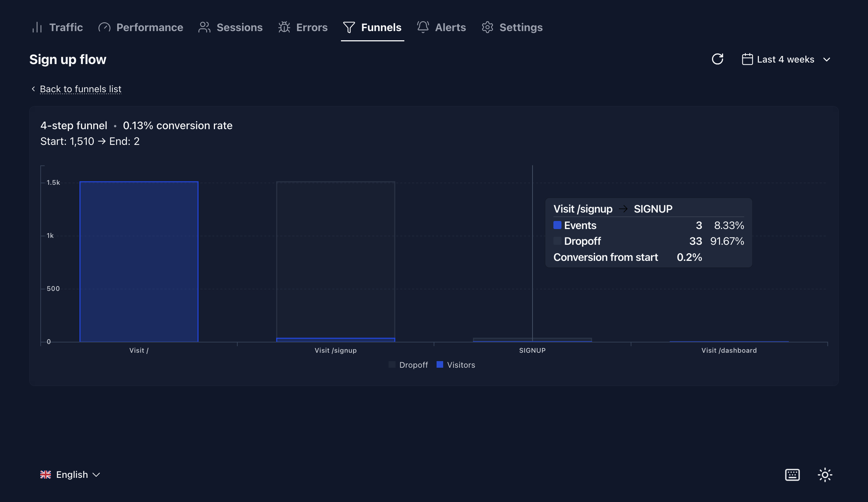Go back to funnels list link

pyautogui.click(x=81, y=89)
